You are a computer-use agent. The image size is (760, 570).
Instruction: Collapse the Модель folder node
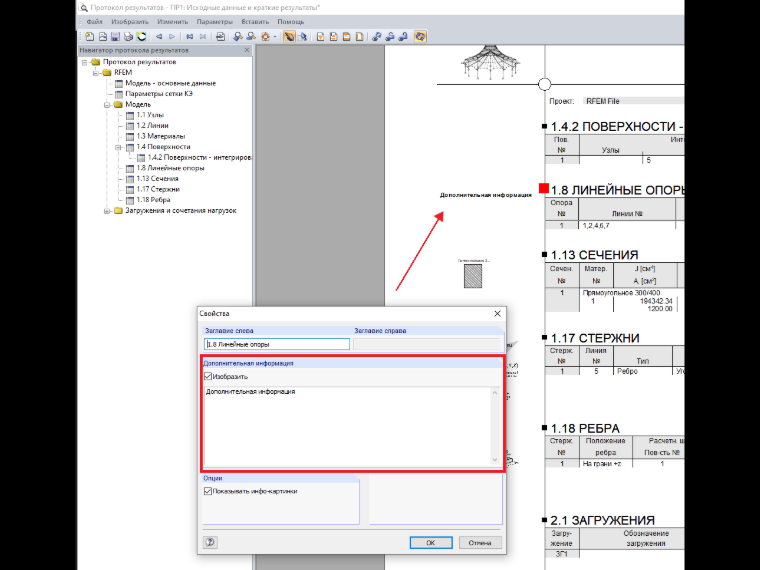point(107,105)
